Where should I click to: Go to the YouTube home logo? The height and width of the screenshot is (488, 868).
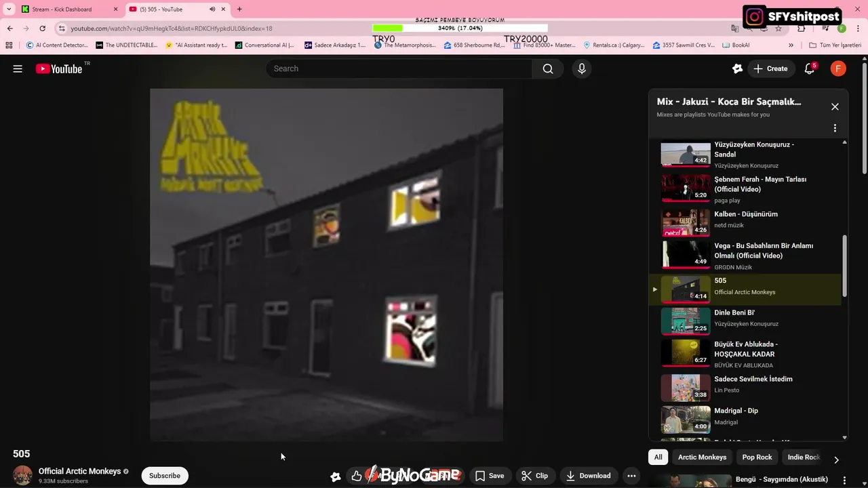coord(59,68)
